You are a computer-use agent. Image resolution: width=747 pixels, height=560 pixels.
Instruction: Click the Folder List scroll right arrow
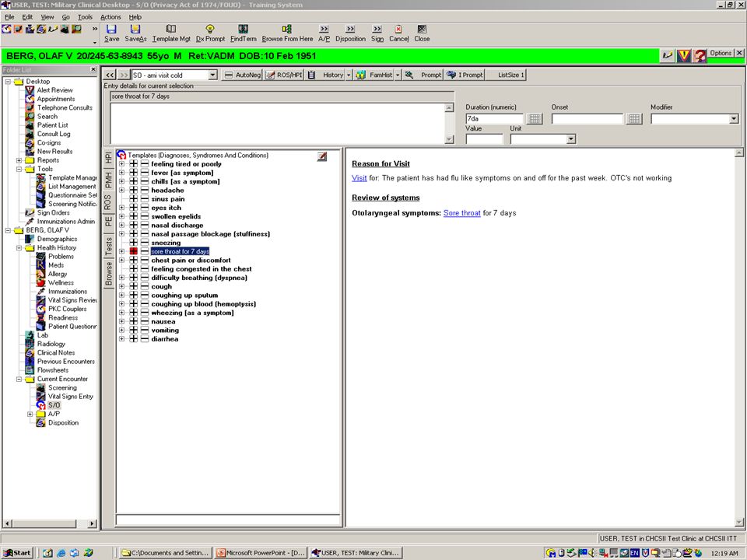pos(93,523)
